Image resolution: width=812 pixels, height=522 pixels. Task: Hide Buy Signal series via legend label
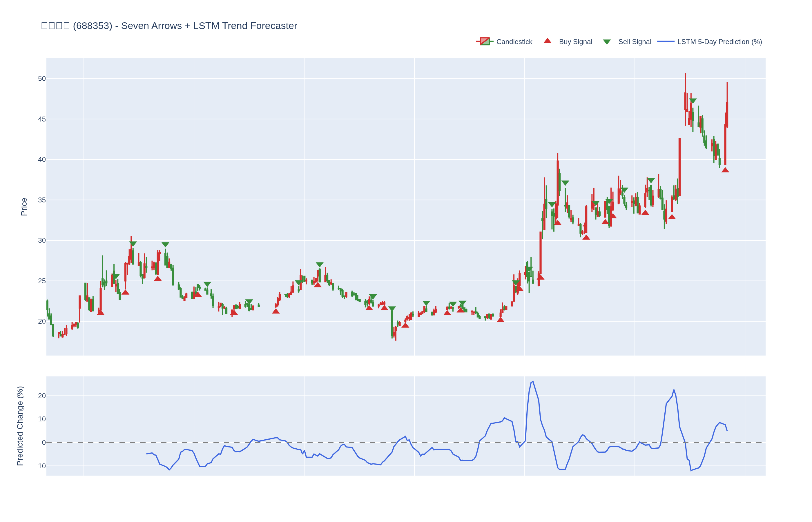pos(575,42)
